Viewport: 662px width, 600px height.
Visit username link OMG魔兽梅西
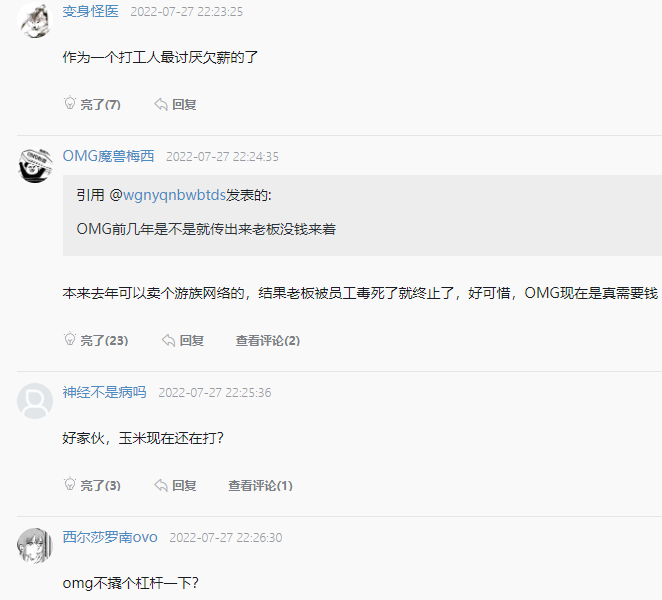click(x=108, y=156)
